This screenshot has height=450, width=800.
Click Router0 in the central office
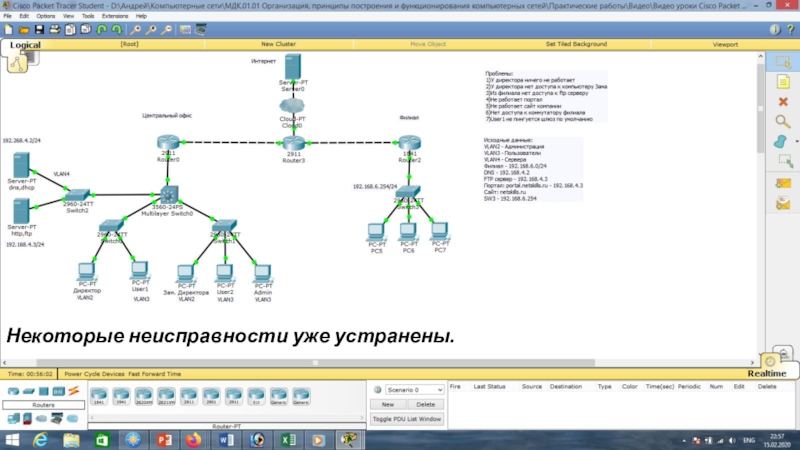pyautogui.click(x=168, y=142)
